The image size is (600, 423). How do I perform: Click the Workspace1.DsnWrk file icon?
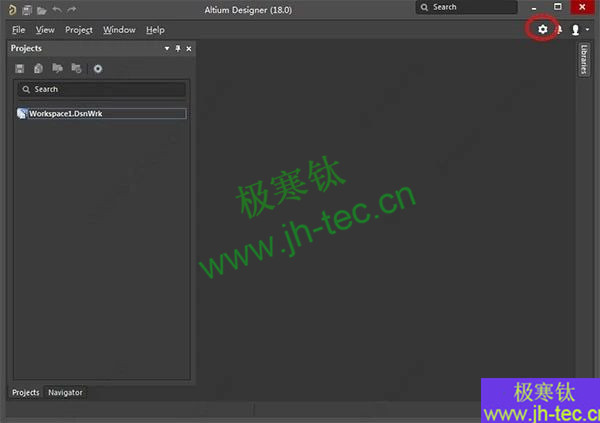[22, 114]
